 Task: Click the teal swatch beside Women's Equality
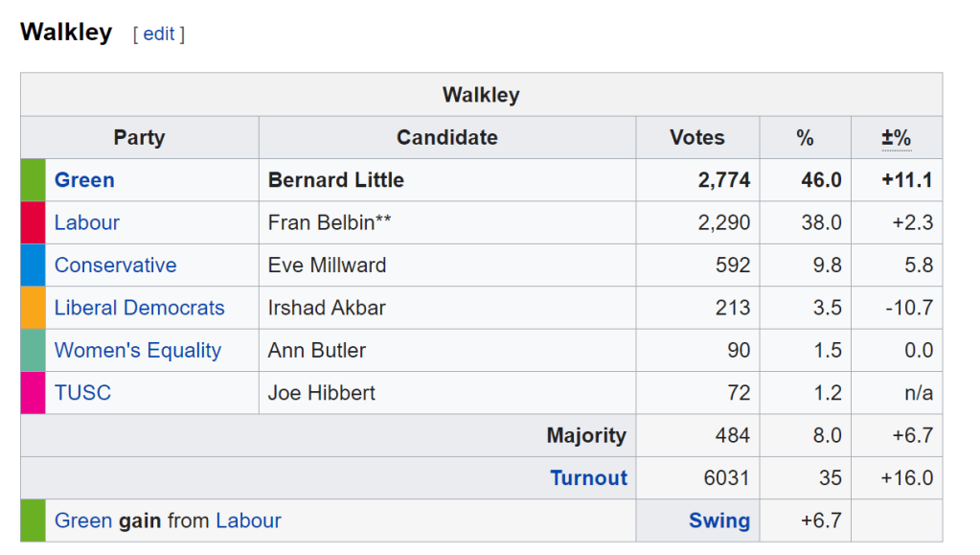pyautogui.click(x=33, y=351)
